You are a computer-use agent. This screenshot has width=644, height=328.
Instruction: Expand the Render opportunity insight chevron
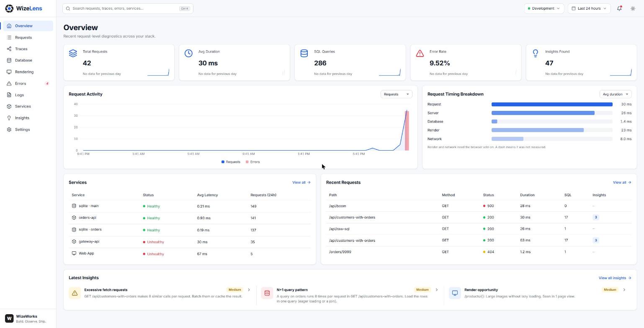[x=624, y=290]
